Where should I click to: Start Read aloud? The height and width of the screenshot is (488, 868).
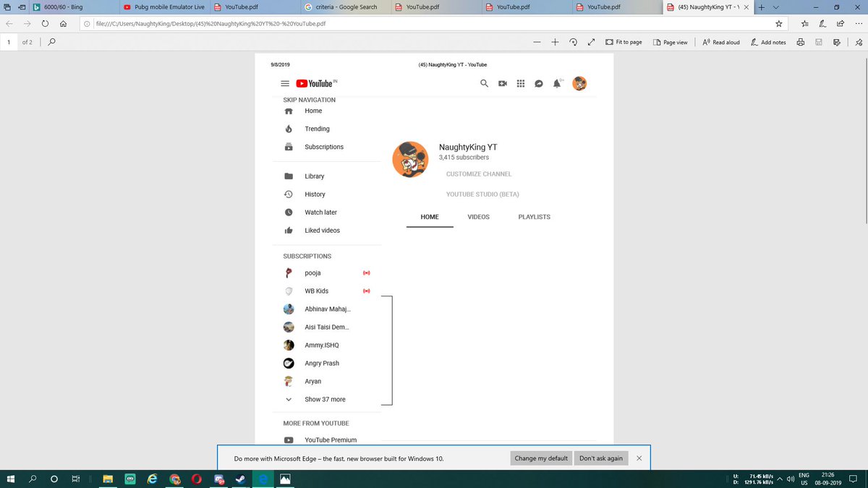coord(721,42)
